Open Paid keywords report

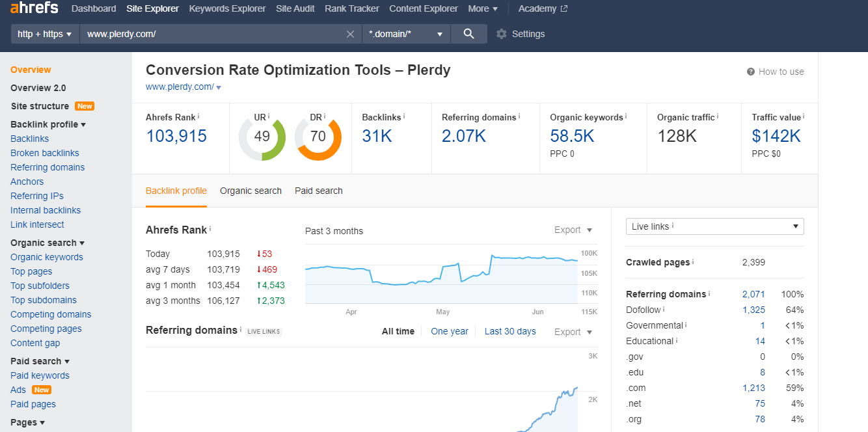40,375
